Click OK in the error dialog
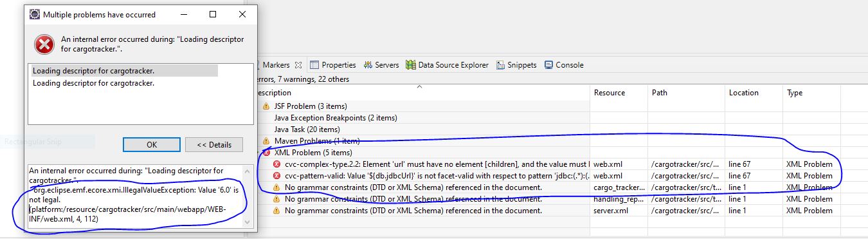This screenshot has width=868, height=239. click(152, 144)
